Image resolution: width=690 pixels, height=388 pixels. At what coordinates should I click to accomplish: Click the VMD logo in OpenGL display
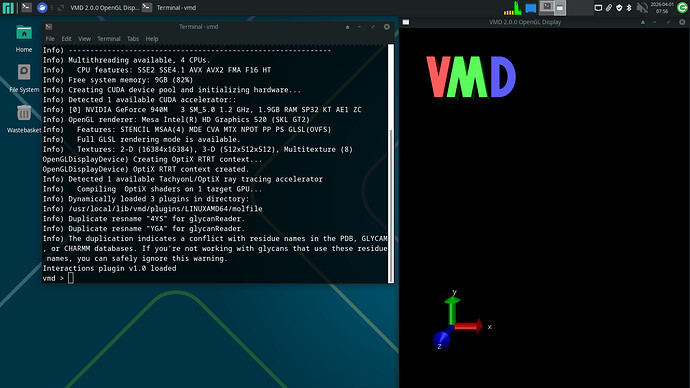471,77
